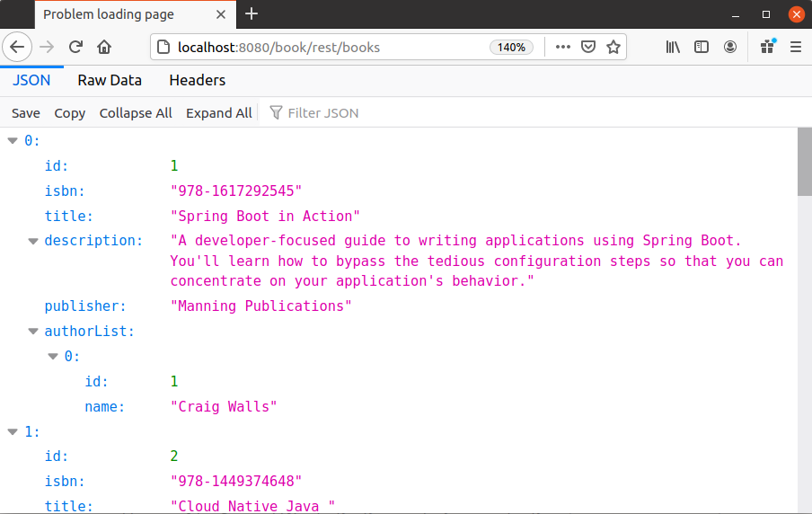Viewport: 812px width, 514px height.
Task: Click Collapse All
Action: [135, 113]
